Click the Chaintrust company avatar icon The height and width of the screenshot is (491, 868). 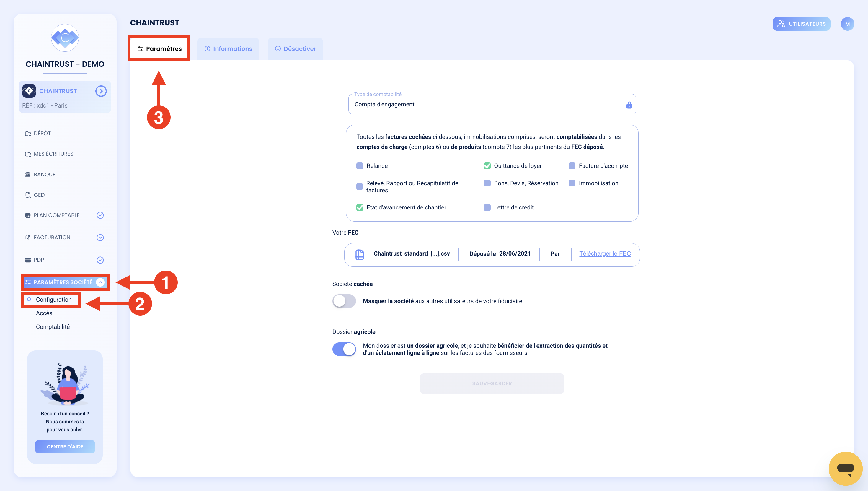(x=29, y=91)
